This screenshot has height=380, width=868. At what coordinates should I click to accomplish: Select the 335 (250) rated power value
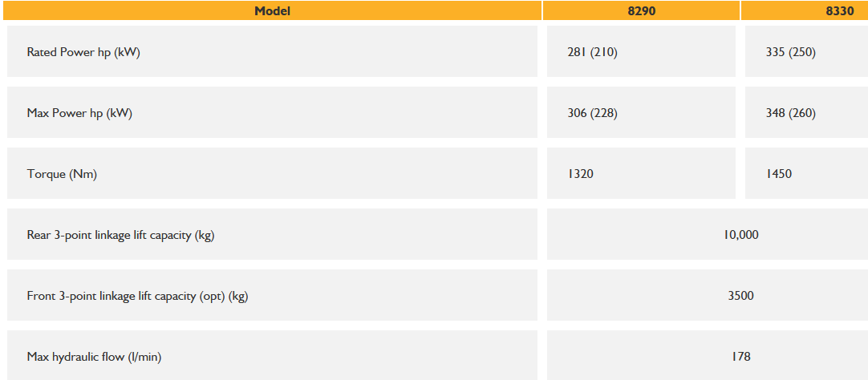[791, 52]
